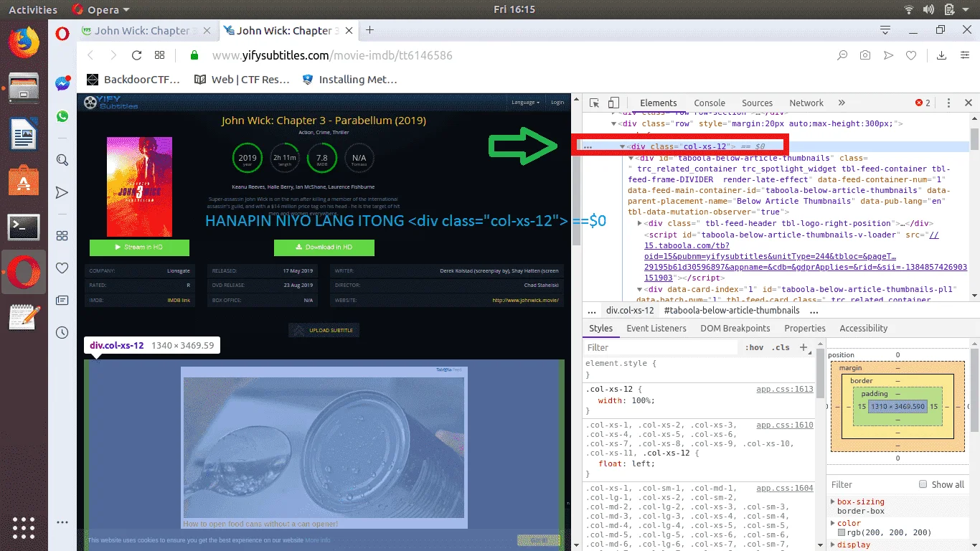View site security green padlock

click(194, 55)
